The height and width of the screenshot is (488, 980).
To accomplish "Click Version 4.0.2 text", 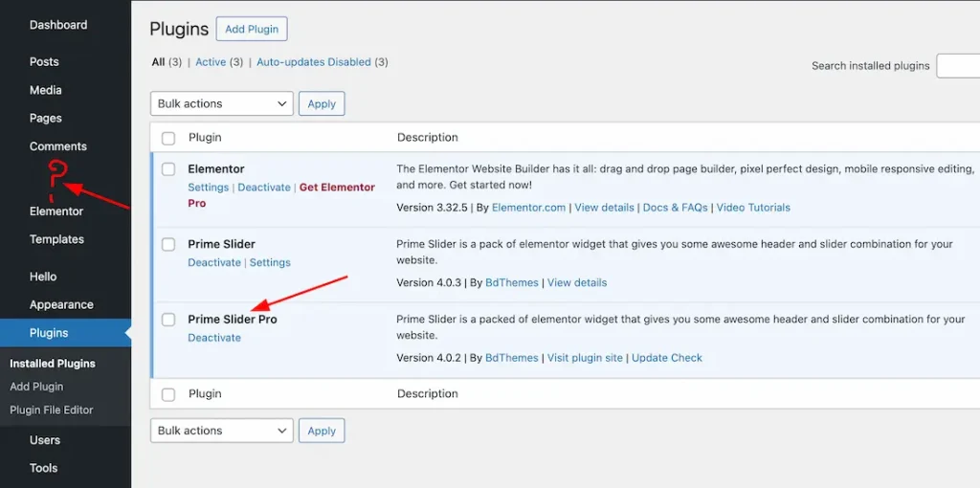I will click(429, 358).
